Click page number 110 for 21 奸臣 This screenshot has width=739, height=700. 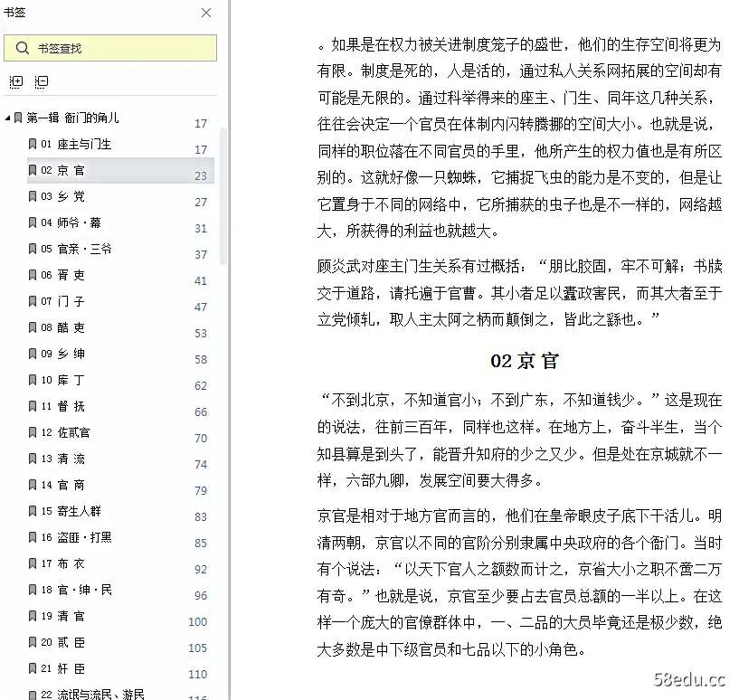coord(197,675)
